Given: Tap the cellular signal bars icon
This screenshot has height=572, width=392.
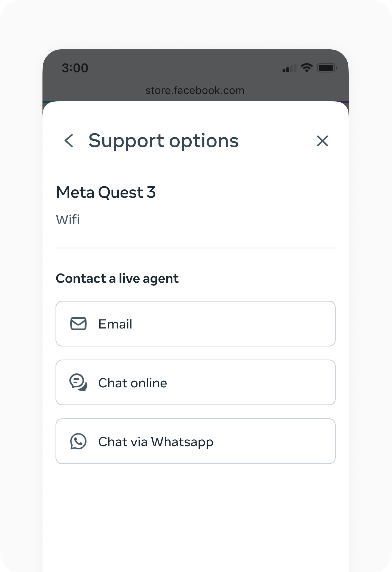Looking at the screenshot, I should click(x=289, y=68).
